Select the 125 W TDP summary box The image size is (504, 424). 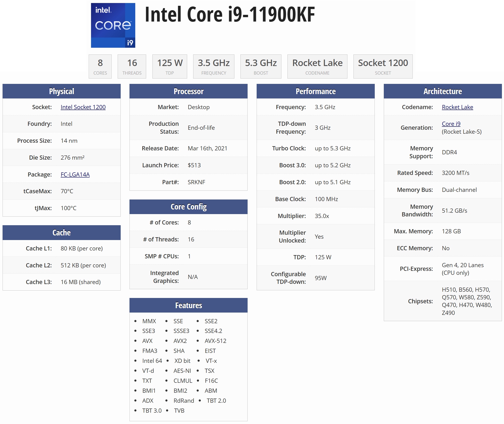click(170, 66)
